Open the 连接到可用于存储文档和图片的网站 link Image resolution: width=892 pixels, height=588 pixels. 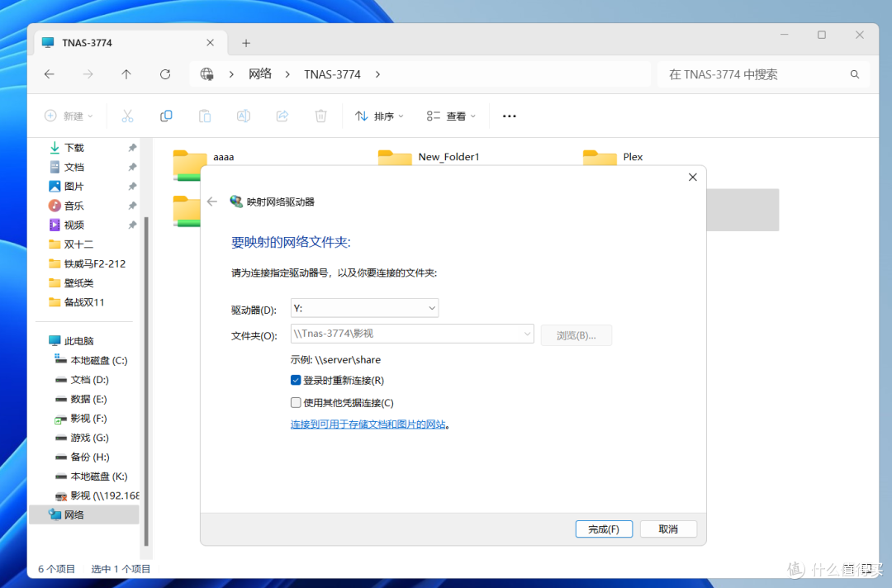coord(368,424)
